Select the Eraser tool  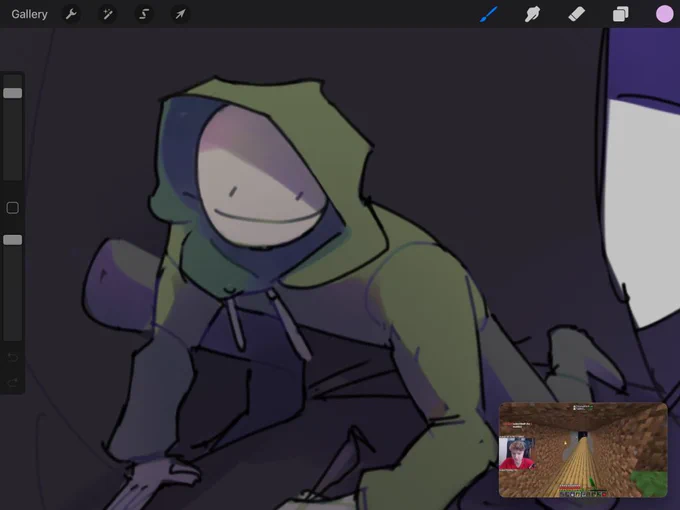(x=576, y=14)
